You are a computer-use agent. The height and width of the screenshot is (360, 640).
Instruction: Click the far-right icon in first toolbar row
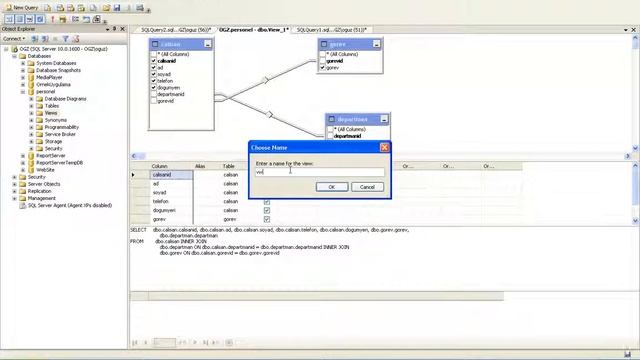(x=140, y=7)
